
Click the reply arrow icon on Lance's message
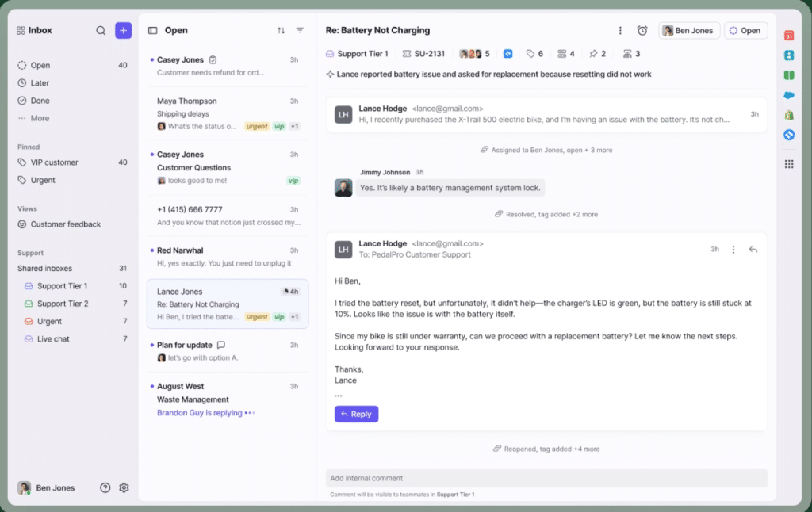click(x=753, y=250)
